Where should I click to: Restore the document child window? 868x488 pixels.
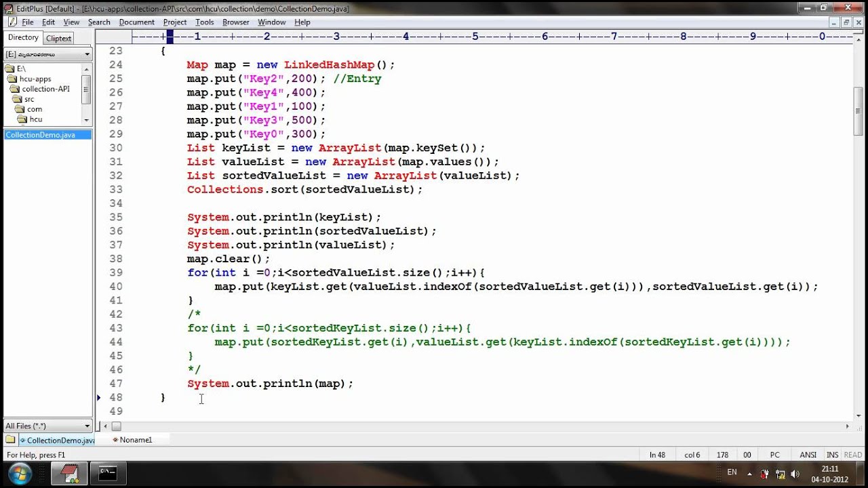(846, 22)
